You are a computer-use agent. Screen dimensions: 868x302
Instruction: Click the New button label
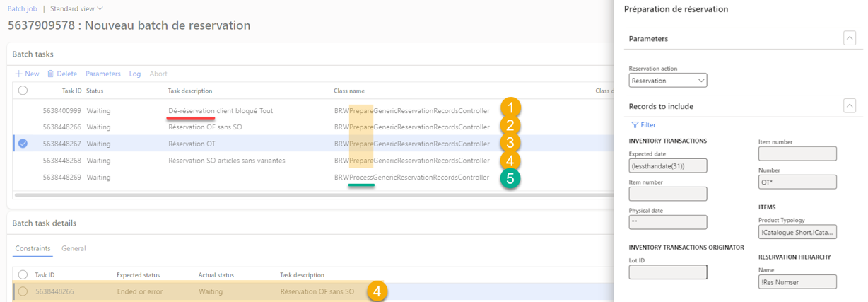click(32, 74)
